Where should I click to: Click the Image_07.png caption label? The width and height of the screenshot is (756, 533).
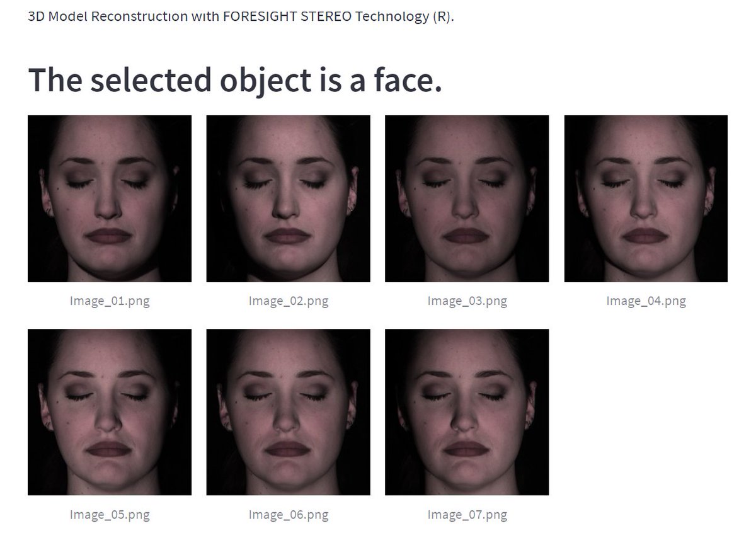click(467, 515)
